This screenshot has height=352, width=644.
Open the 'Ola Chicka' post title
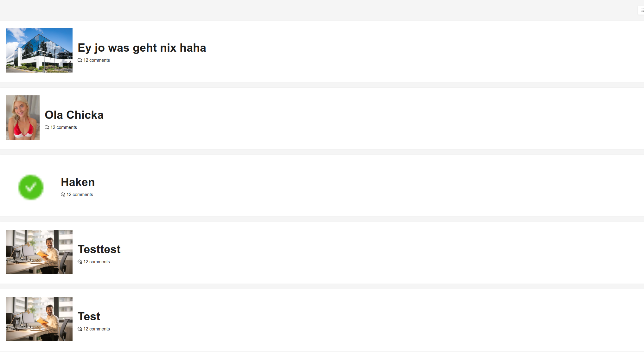(74, 115)
